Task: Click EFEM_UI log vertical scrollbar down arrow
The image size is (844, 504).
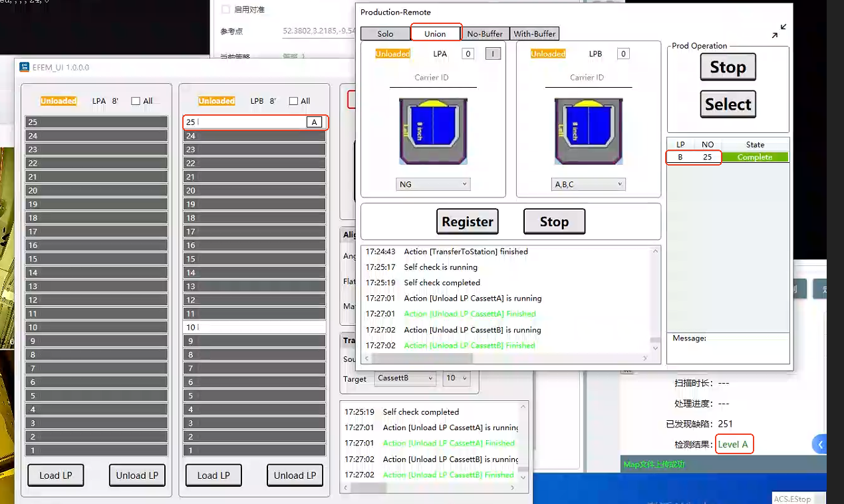Action: (x=523, y=477)
